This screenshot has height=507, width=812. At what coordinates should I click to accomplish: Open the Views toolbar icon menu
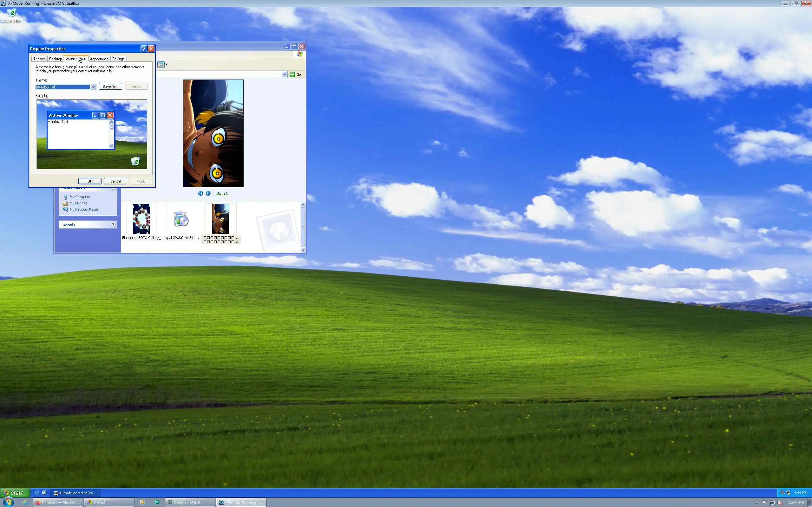pos(162,65)
